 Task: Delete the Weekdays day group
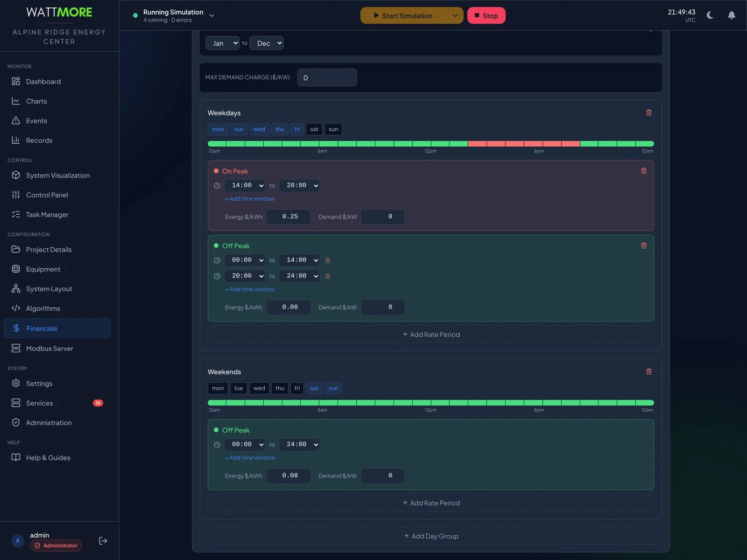tap(648, 112)
